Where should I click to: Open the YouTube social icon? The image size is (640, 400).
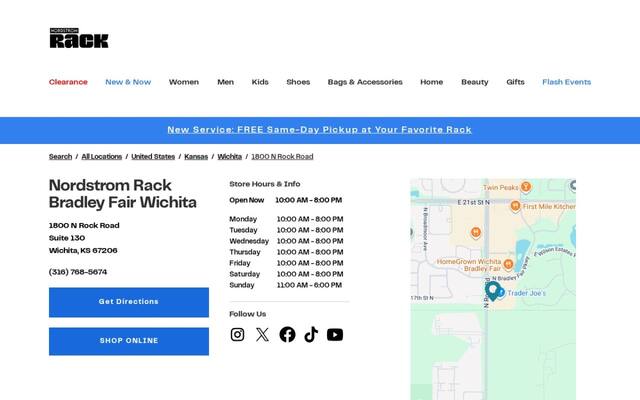(335, 335)
